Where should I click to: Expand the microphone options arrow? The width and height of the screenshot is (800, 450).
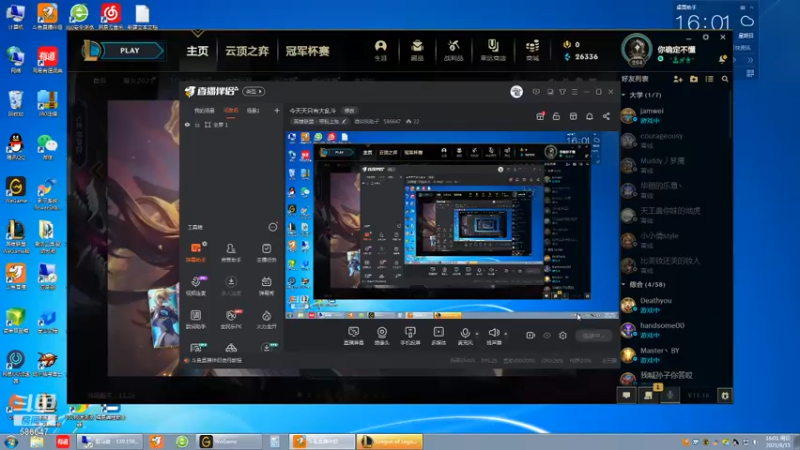(478, 334)
